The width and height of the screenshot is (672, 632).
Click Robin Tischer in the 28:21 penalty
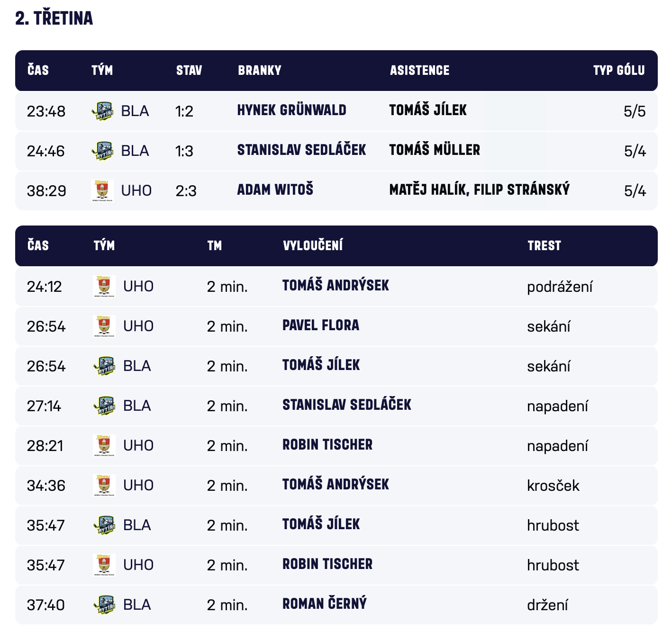pos(327,445)
